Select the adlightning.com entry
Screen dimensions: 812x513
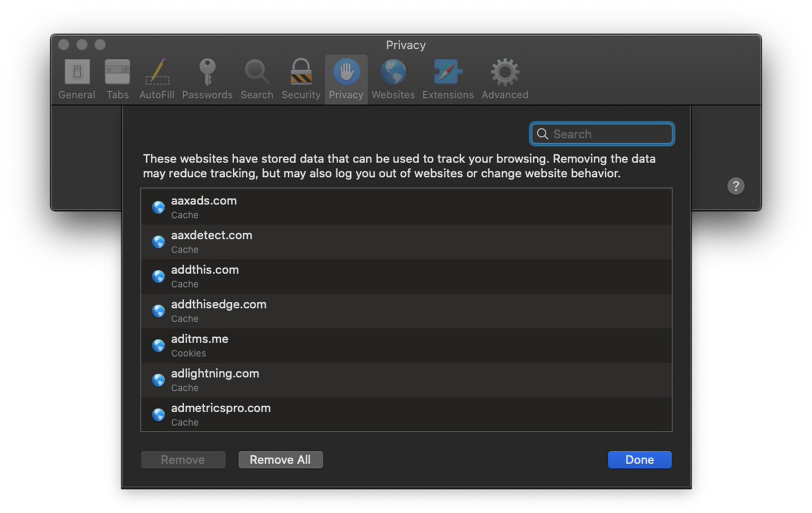(x=406, y=380)
